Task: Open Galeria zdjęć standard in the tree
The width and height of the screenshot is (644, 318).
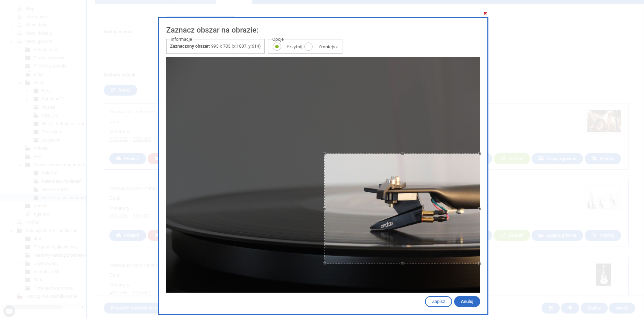Action: click(x=63, y=198)
